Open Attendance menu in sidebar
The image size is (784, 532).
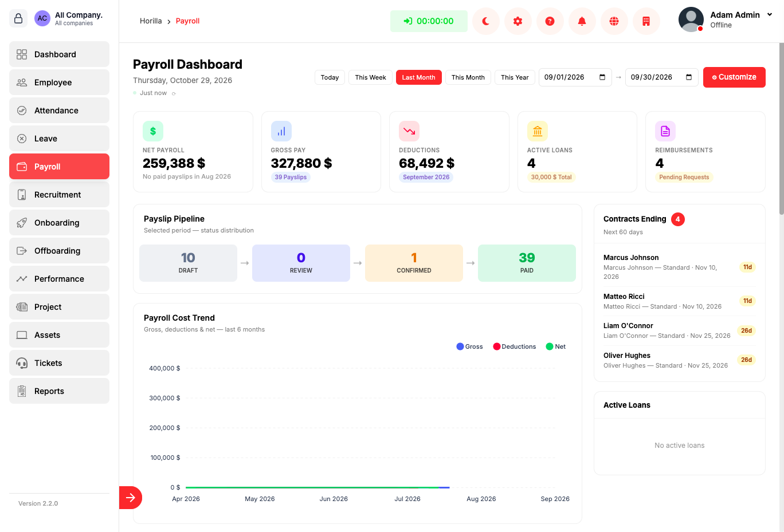(x=59, y=110)
